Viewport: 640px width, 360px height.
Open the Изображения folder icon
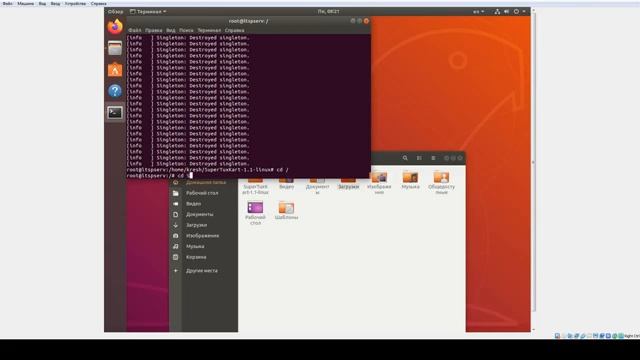(379, 177)
